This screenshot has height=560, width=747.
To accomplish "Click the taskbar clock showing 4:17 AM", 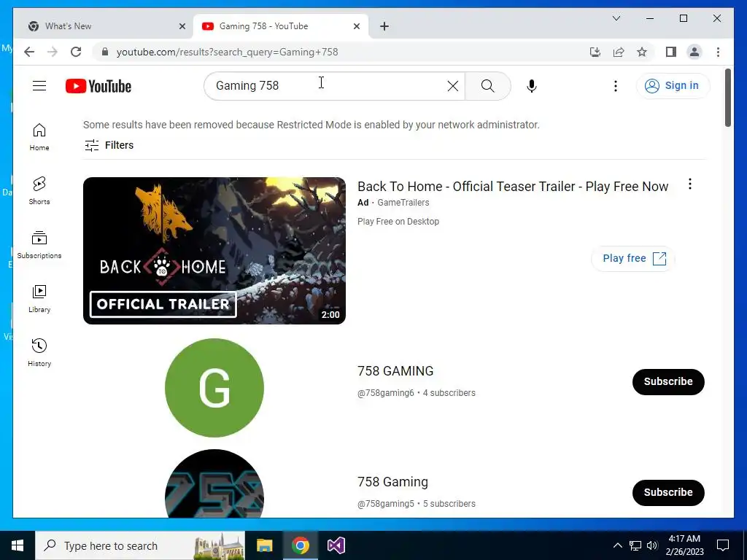I will 684,545.
